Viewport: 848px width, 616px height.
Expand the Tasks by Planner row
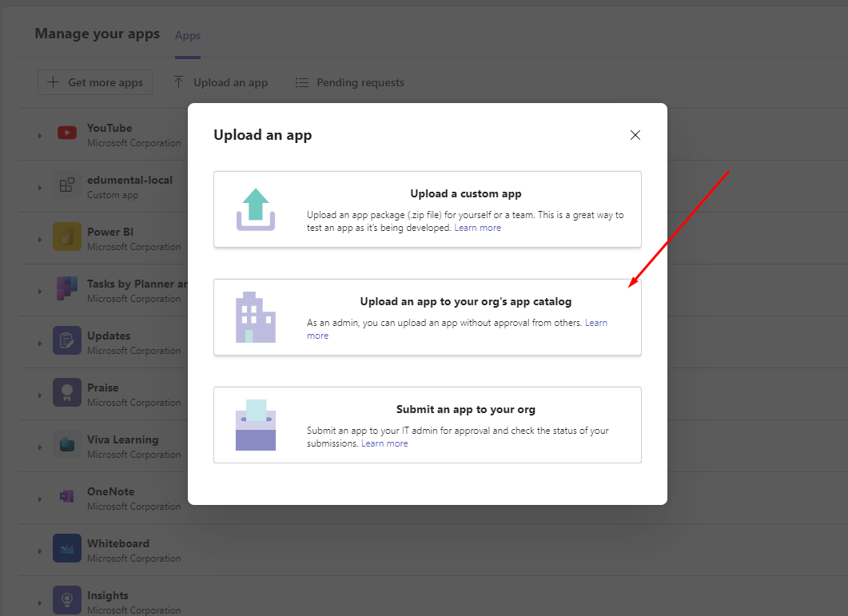coord(39,291)
